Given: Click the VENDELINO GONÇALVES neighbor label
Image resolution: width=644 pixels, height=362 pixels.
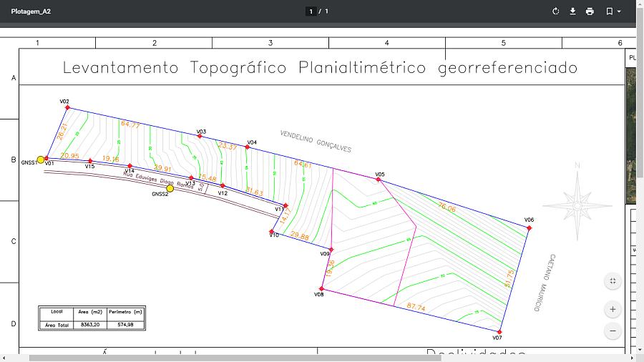Looking at the screenshot, I should (316, 142).
